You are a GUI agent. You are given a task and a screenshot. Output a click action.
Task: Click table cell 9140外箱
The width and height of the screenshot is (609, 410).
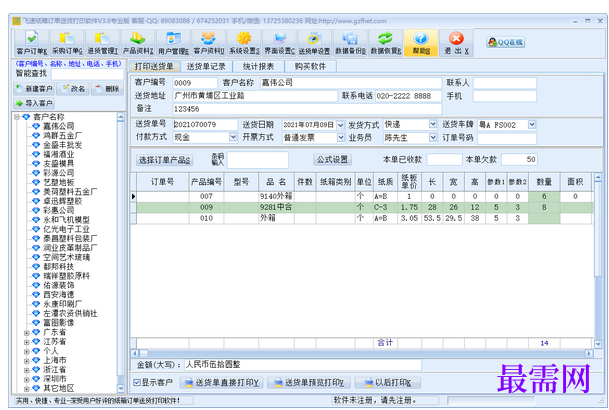(x=276, y=196)
